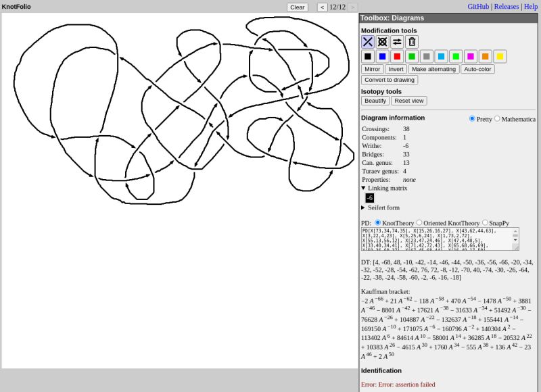Select the crossing smoothing tool
Viewport: 541px width, 392px height.
click(x=383, y=41)
